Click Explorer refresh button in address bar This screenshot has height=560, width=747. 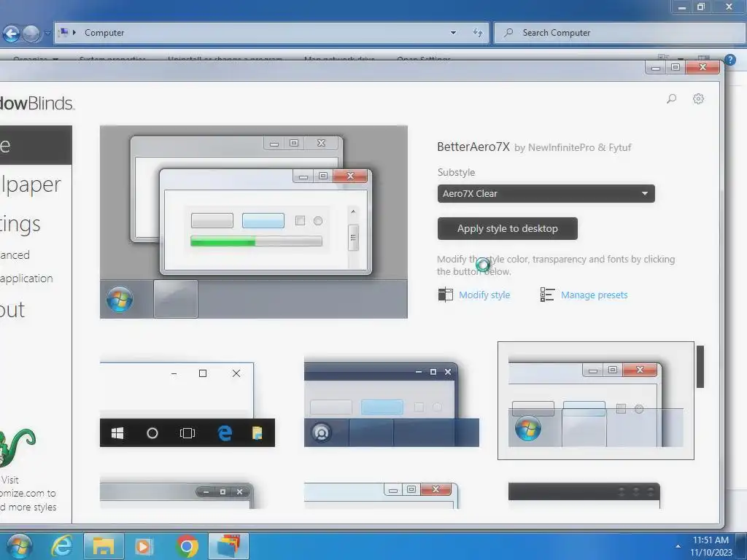click(x=477, y=33)
